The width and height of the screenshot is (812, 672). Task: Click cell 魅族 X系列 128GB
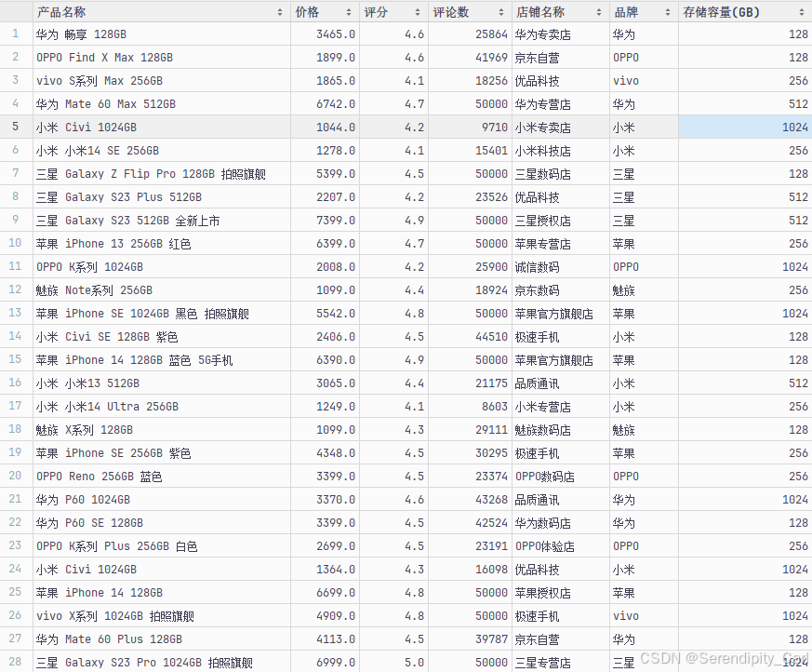pos(162,429)
